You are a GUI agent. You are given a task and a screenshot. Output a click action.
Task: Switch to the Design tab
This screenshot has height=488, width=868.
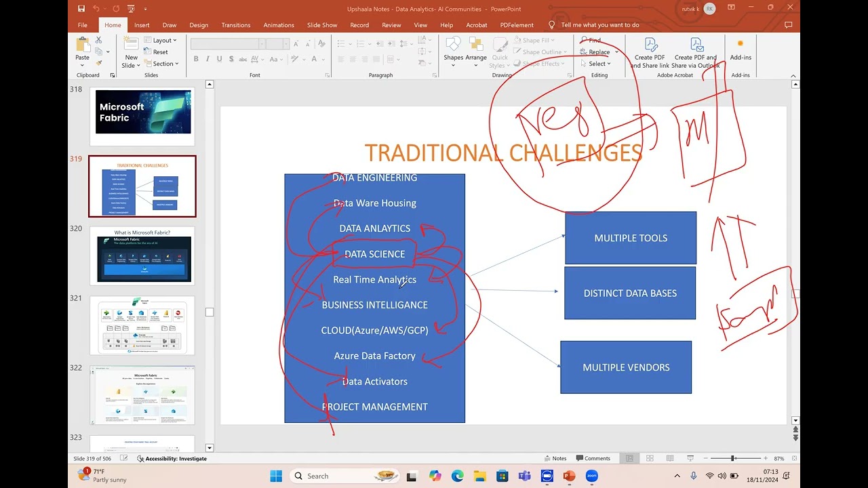pyautogui.click(x=199, y=25)
